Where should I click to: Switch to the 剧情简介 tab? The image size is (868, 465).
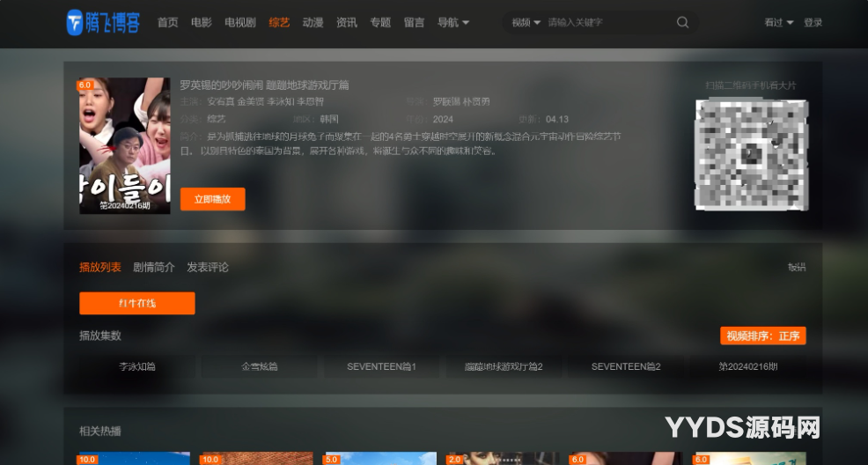tap(154, 267)
